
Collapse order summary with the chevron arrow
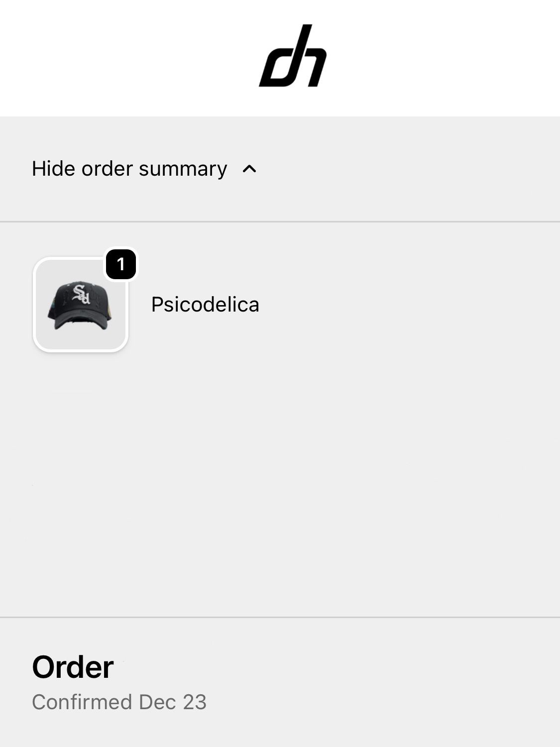click(249, 169)
